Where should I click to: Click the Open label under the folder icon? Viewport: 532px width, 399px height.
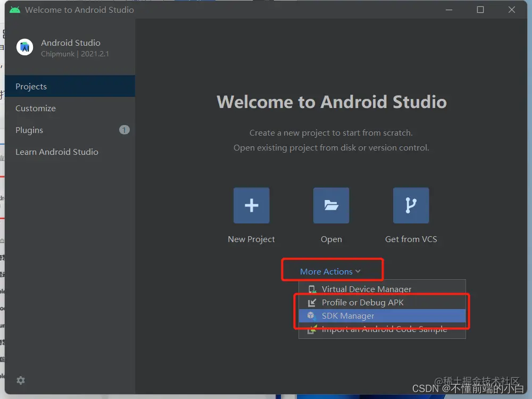(x=331, y=239)
